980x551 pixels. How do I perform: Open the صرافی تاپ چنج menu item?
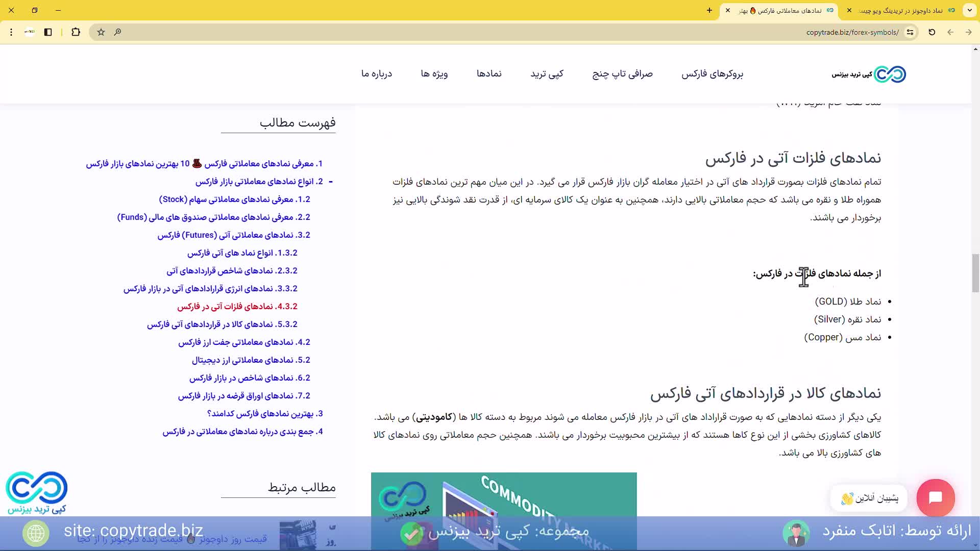(x=622, y=74)
